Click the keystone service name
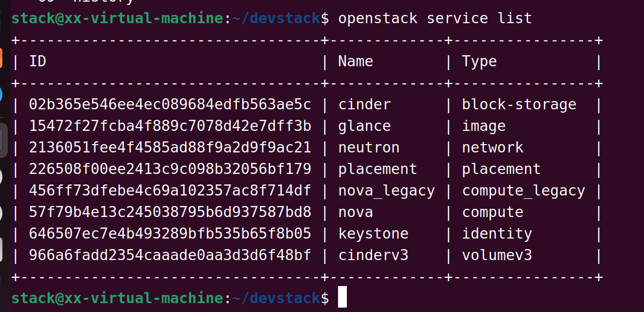 tap(373, 234)
